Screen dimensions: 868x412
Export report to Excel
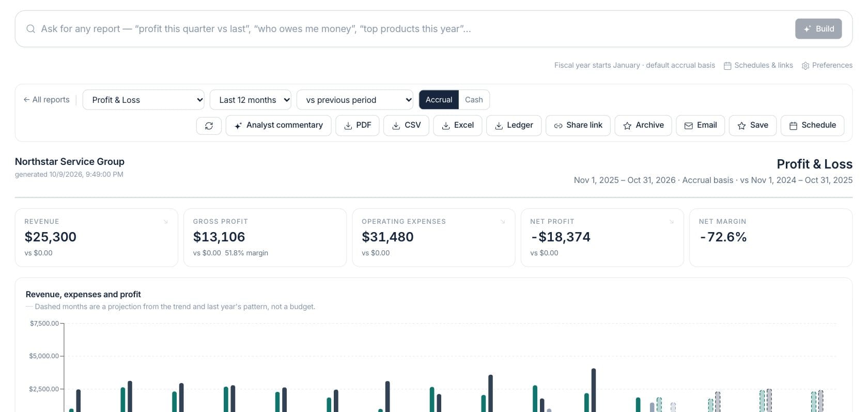click(458, 126)
